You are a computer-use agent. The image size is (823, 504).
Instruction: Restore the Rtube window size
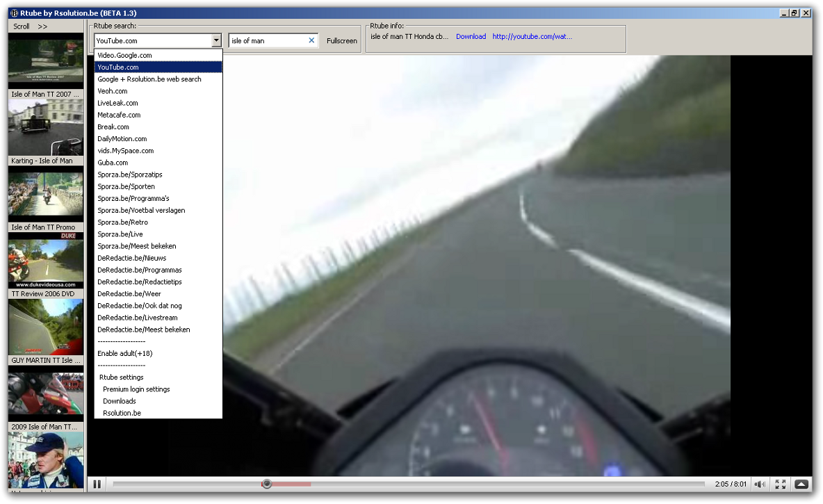click(795, 13)
